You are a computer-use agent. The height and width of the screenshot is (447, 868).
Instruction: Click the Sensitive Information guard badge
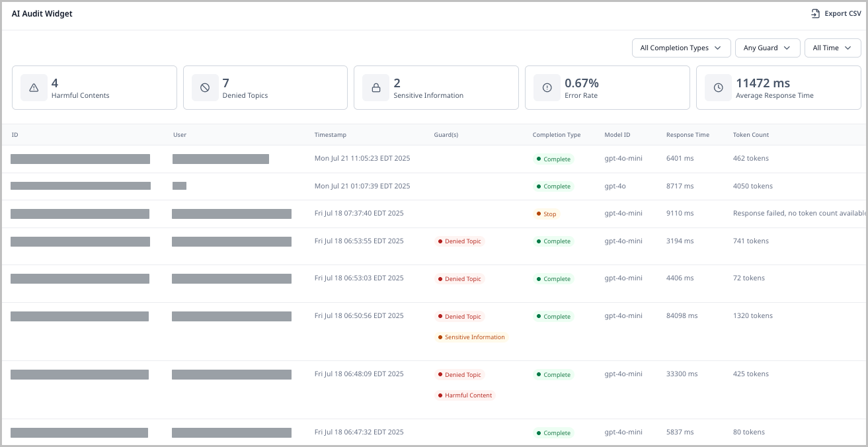pyautogui.click(x=471, y=337)
